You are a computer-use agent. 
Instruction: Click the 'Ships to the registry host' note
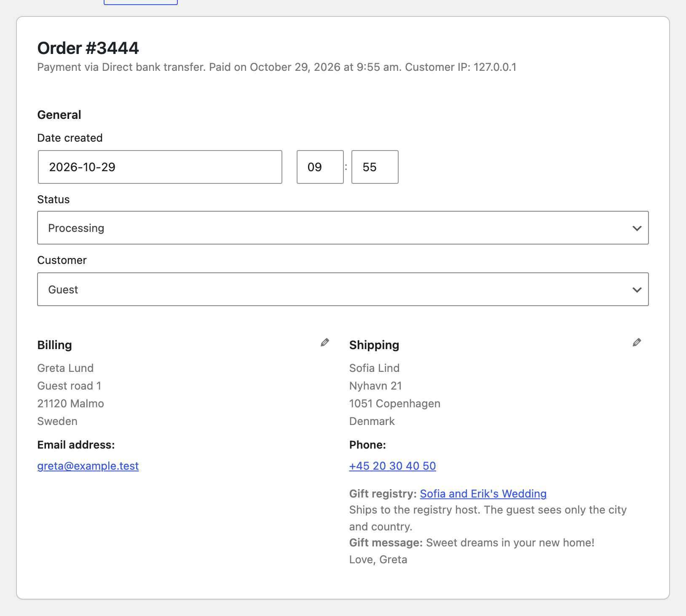488,518
